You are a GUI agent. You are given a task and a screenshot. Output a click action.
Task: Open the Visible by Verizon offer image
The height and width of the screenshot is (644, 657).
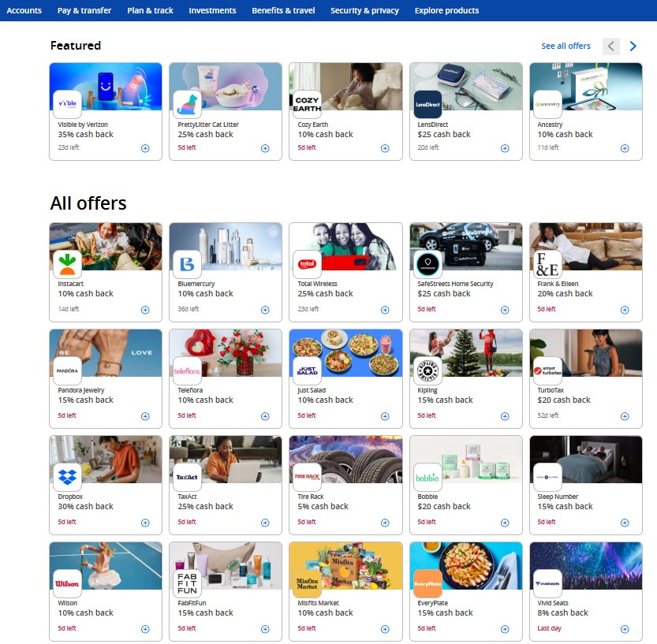tap(106, 87)
